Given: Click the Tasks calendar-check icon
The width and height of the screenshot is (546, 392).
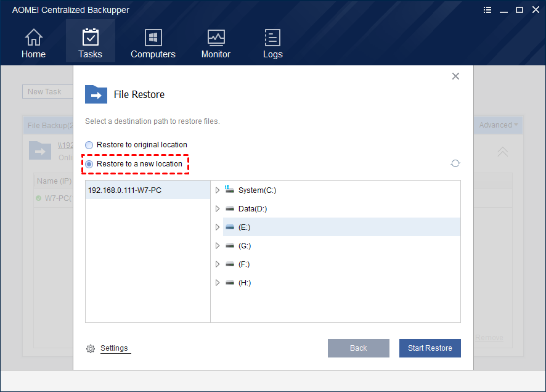Looking at the screenshot, I should (90, 37).
